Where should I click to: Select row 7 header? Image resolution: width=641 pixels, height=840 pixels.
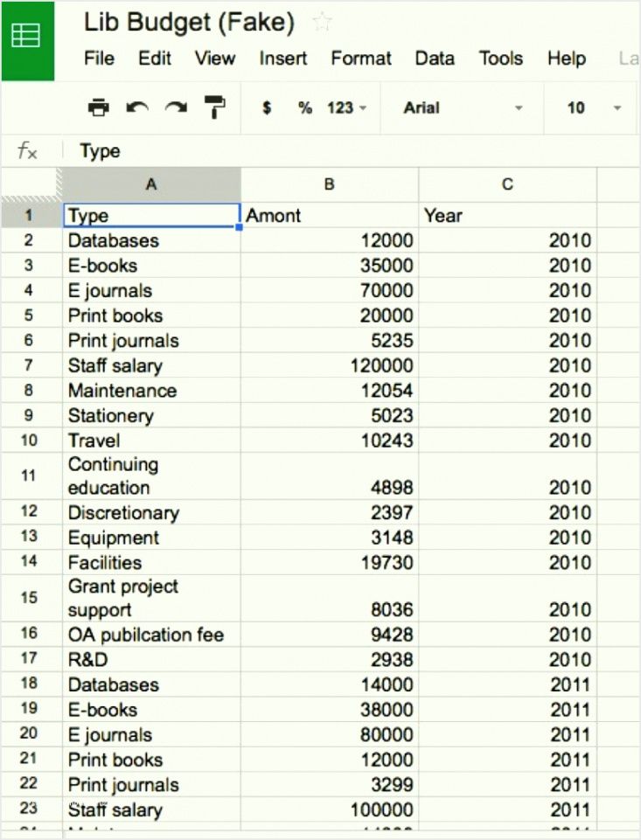coord(29,365)
